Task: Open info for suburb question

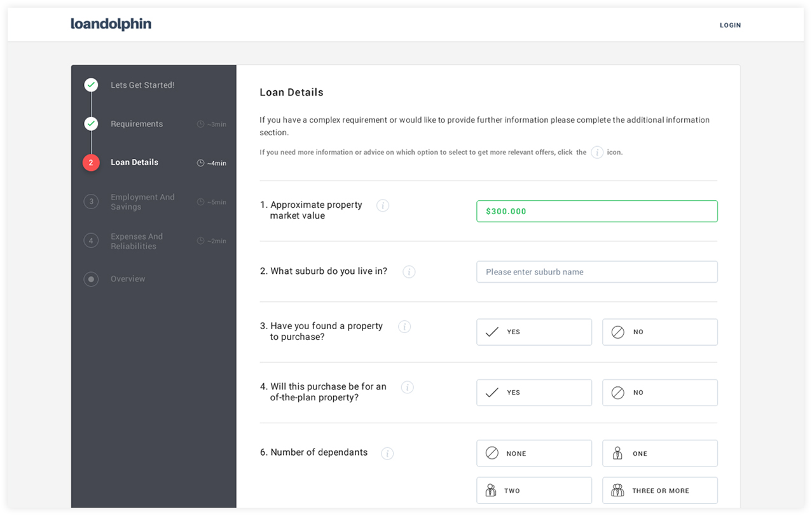Action: tap(409, 272)
